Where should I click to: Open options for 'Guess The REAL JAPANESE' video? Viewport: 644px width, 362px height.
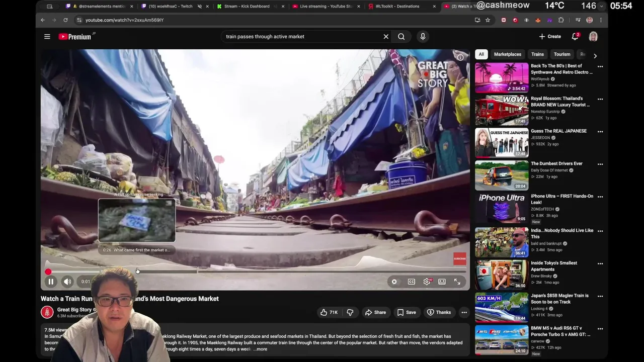pyautogui.click(x=600, y=131)
